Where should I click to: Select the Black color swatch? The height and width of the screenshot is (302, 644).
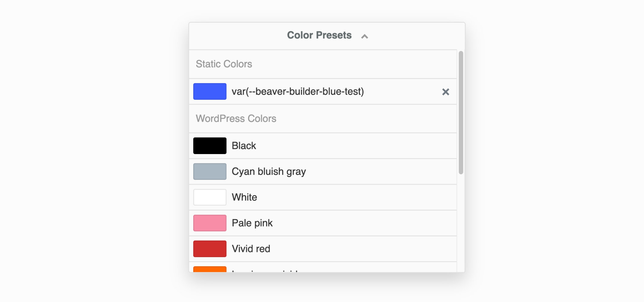209,145
